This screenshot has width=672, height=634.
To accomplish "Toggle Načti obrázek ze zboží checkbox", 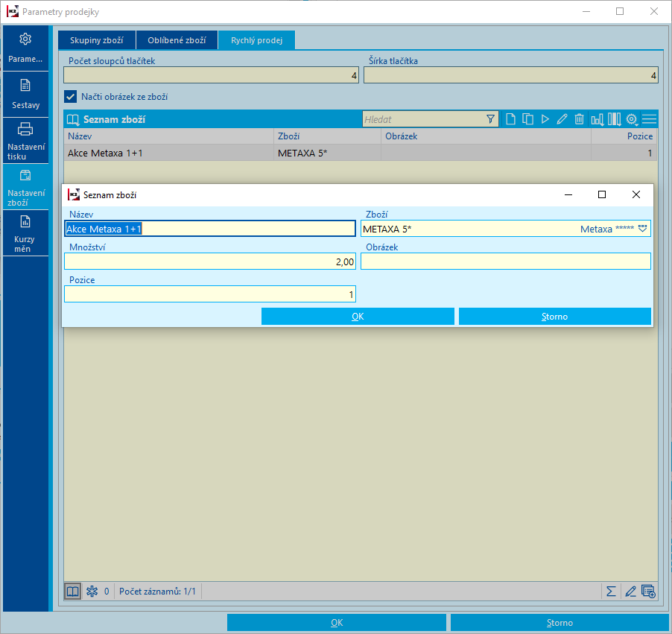I will (71, 97).
